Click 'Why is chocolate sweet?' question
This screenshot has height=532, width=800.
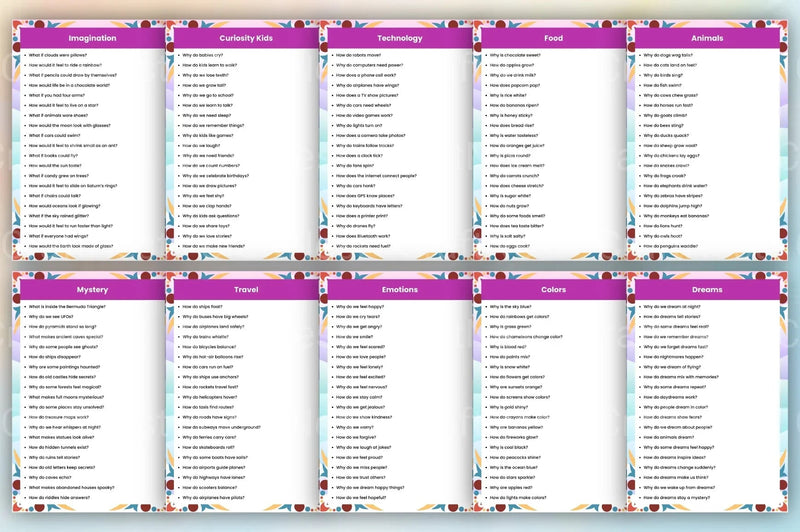[x=515, y=55]
